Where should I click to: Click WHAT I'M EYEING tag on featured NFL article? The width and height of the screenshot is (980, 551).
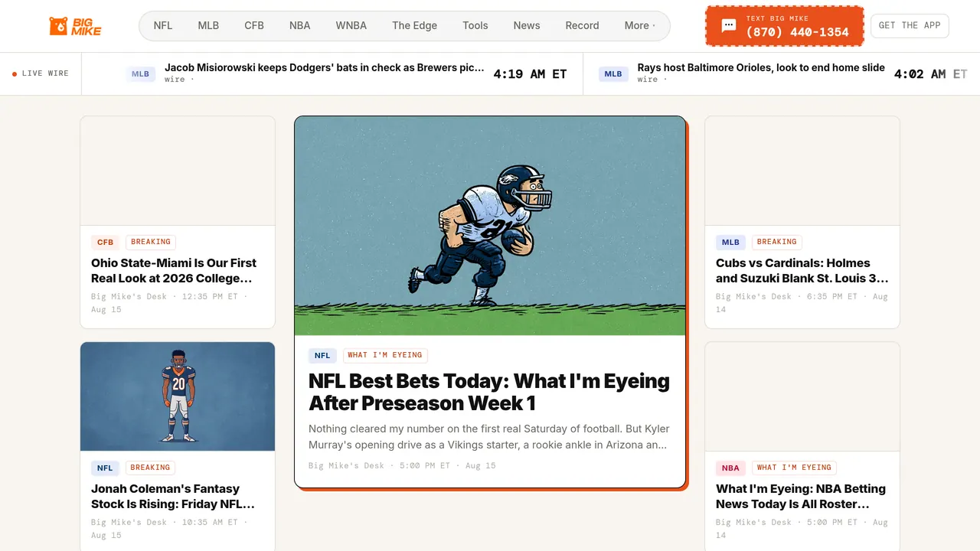click(x=385, y=355)
